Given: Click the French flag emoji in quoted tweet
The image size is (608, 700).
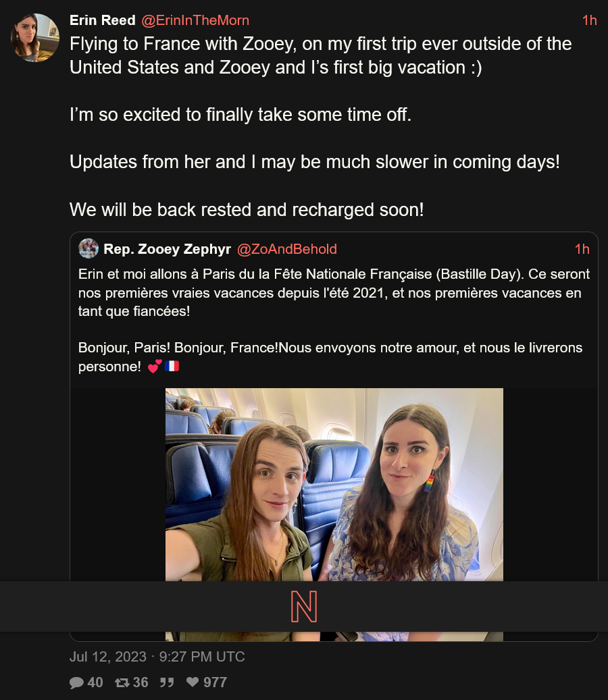Looking at the screenshot, I should (x=172, y=366).
